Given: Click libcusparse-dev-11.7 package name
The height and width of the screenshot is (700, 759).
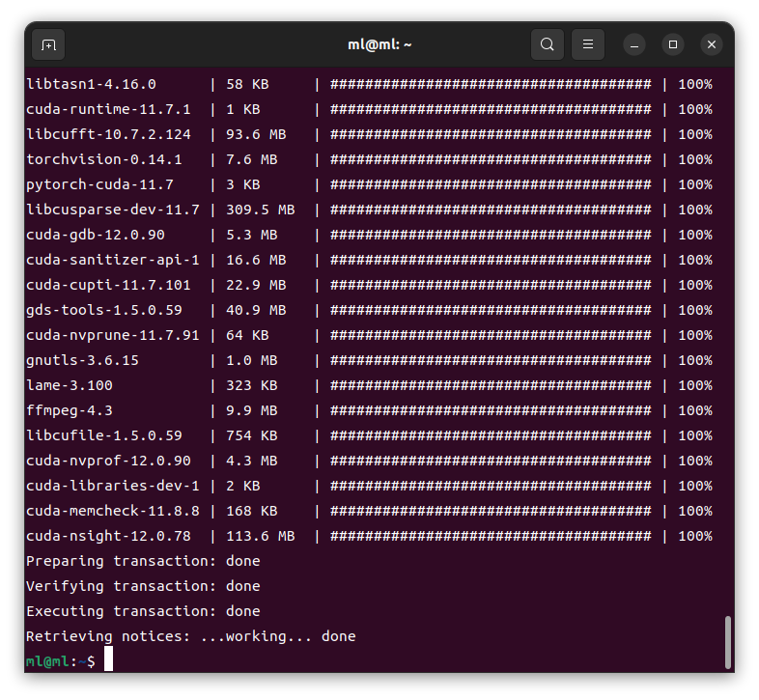Looking at the screenshot, I should point(113,210).
